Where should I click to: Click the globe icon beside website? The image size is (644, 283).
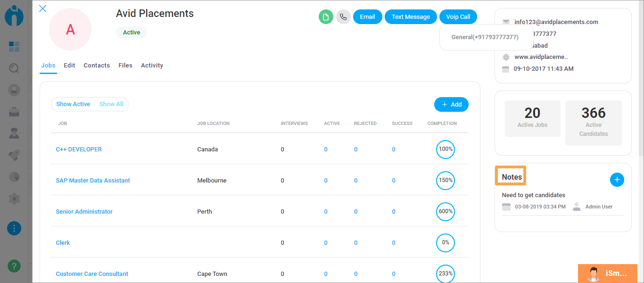(x=506, y=57)
